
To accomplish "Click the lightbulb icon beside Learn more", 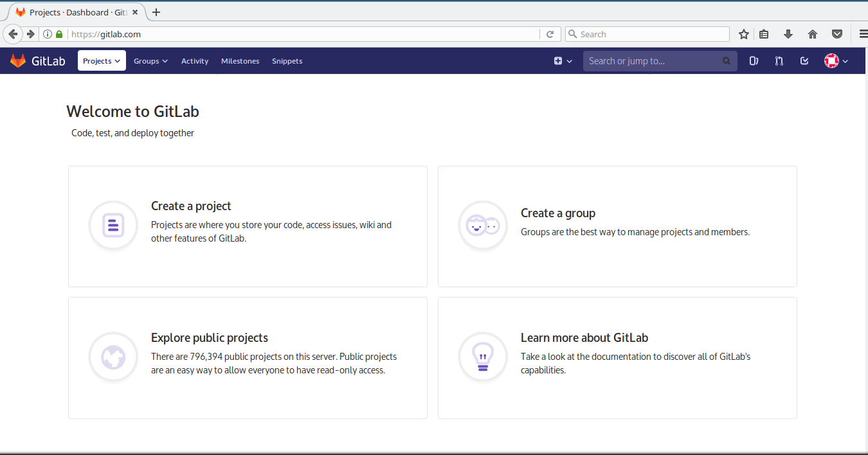I will click(483, 357).
